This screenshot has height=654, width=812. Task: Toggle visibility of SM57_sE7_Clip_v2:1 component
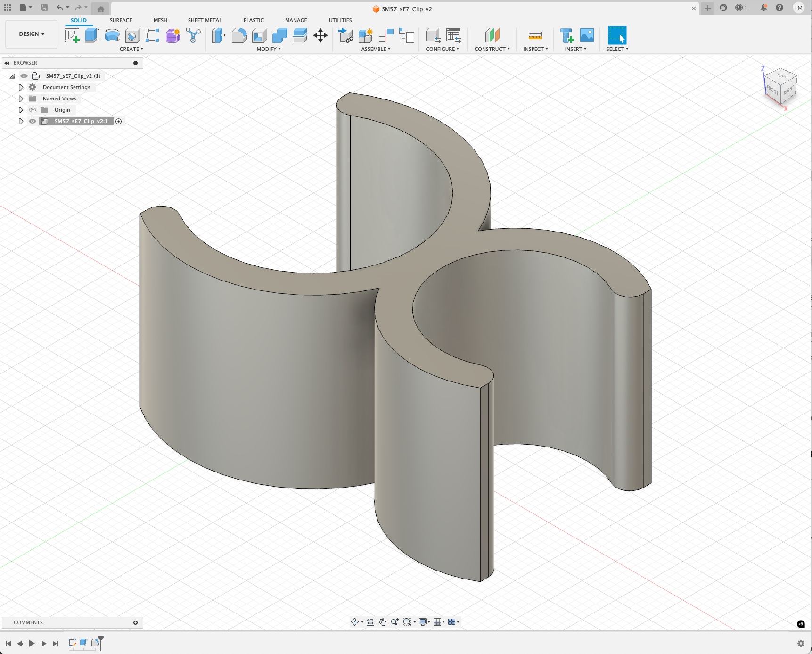tap(33, 121)
